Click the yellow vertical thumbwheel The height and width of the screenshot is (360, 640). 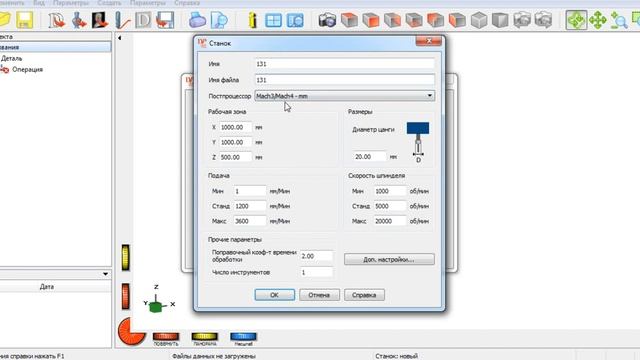pos(126,258)
